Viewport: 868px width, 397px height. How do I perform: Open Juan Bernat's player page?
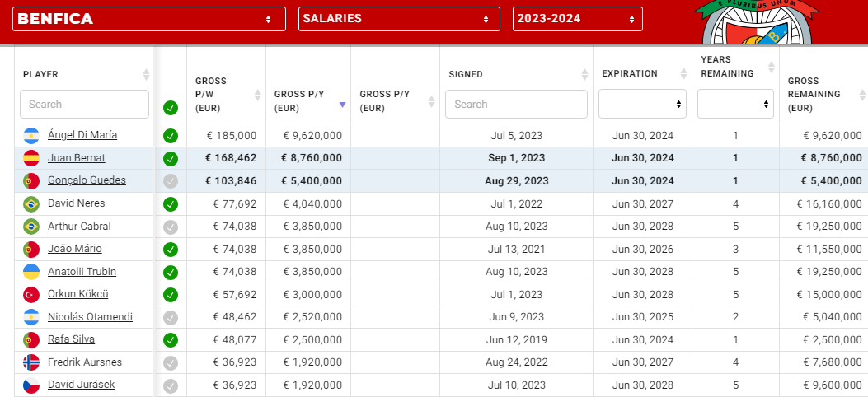tap(77, 157)
